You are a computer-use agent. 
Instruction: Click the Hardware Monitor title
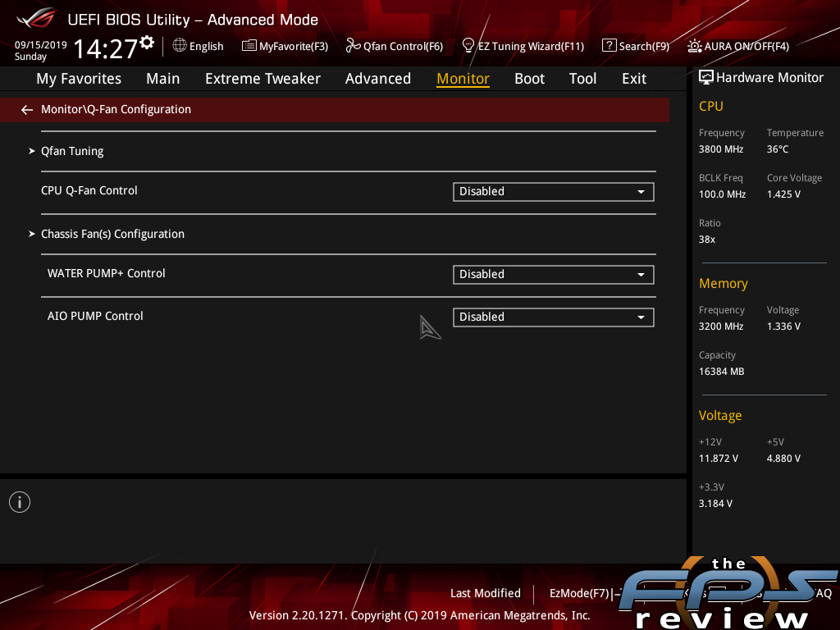pyautogui.click(x=769, y=78)
